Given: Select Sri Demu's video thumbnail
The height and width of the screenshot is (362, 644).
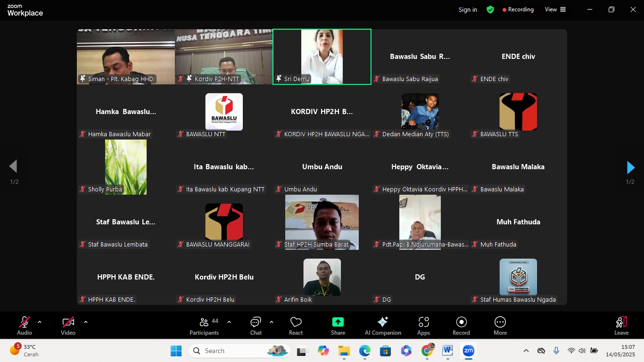Looking at the screenshot, I should click(x=322, y=57).
